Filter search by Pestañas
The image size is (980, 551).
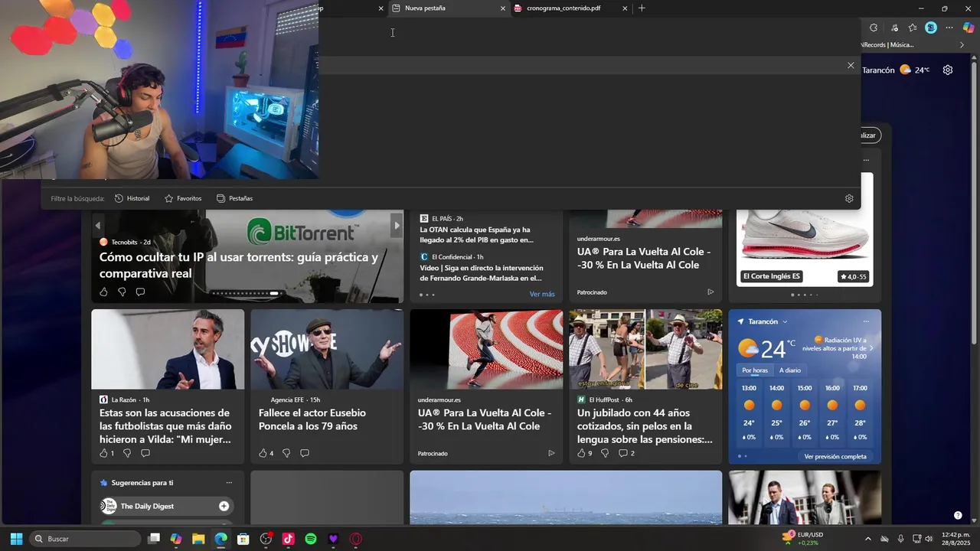(234, 198)
